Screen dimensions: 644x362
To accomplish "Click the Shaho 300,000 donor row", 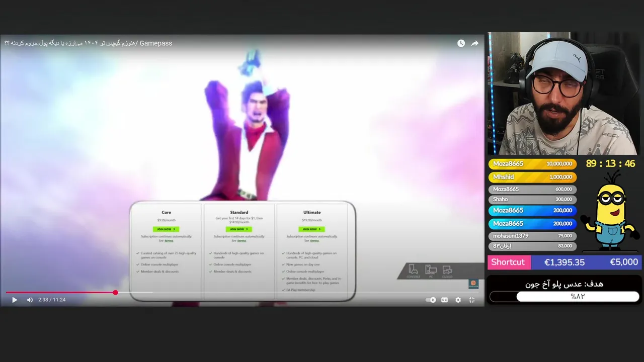I will (x=532, y=200).
